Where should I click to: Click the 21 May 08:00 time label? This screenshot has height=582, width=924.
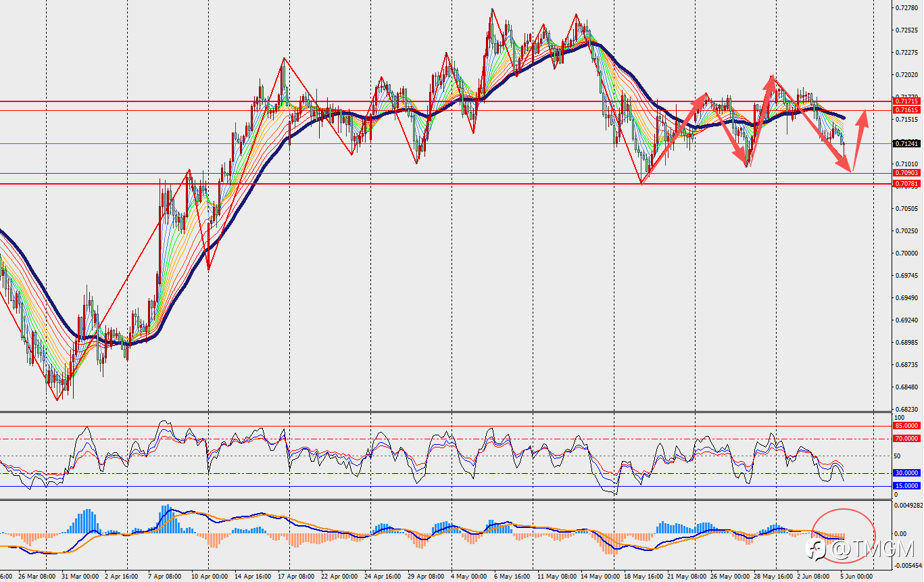coord(686,577)
